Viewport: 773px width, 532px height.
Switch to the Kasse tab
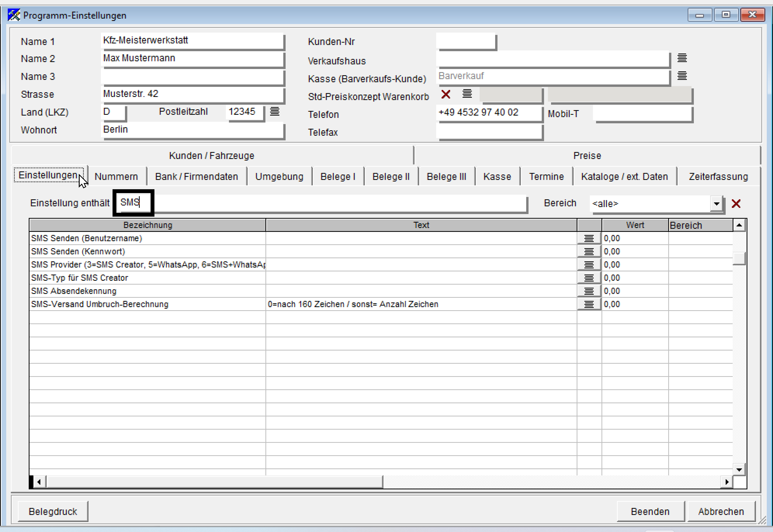[497, 176]
